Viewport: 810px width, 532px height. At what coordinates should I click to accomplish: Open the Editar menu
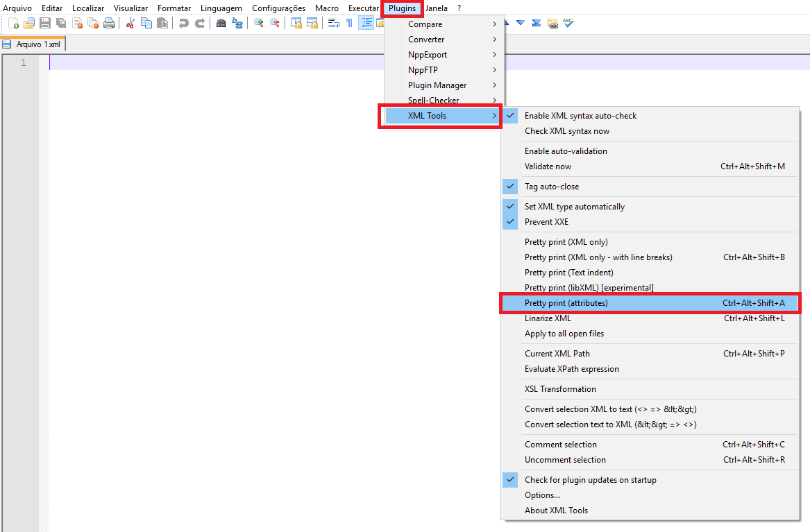(x=52, y=8)
